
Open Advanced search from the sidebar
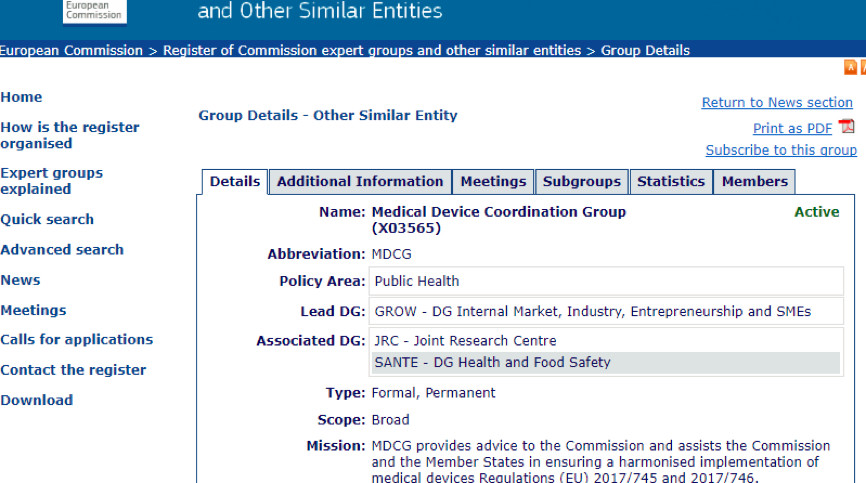click(62, 250)
